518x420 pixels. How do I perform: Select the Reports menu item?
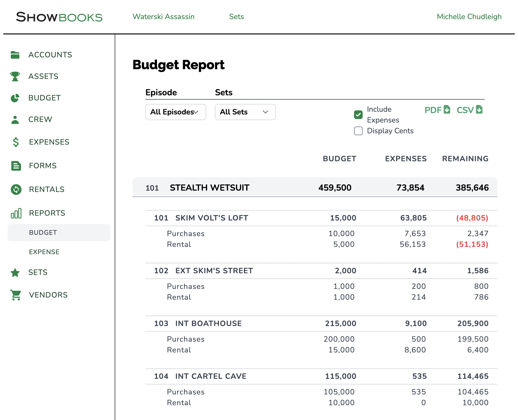tap(47, 213)
